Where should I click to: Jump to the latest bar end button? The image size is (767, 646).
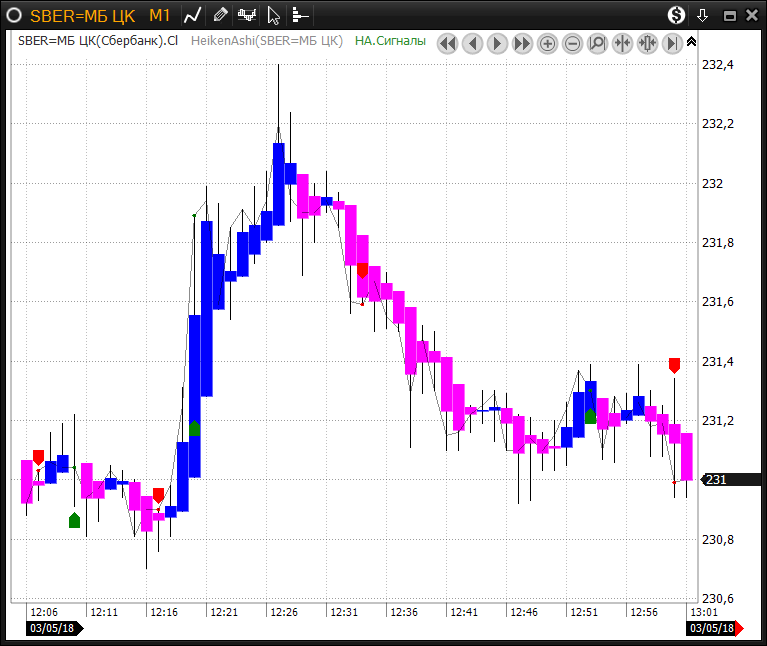[672, 43]
